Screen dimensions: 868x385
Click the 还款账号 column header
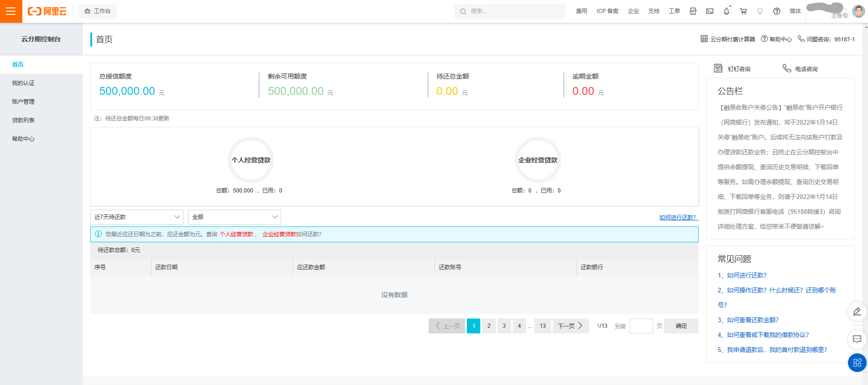506,267
